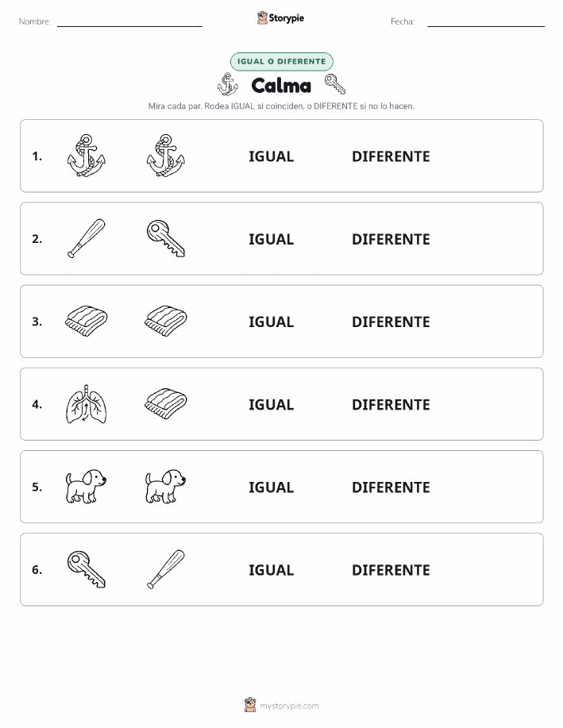
Task: Click the first anchor picture in row 1
Action: tap(87, 156)
